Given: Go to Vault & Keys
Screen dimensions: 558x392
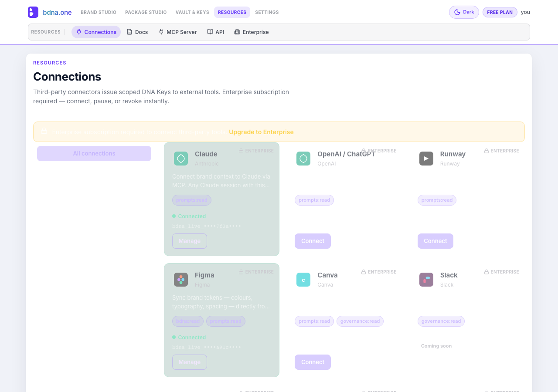Looking at the screenshot, I should pyautogui.click(x=192, y=12).
